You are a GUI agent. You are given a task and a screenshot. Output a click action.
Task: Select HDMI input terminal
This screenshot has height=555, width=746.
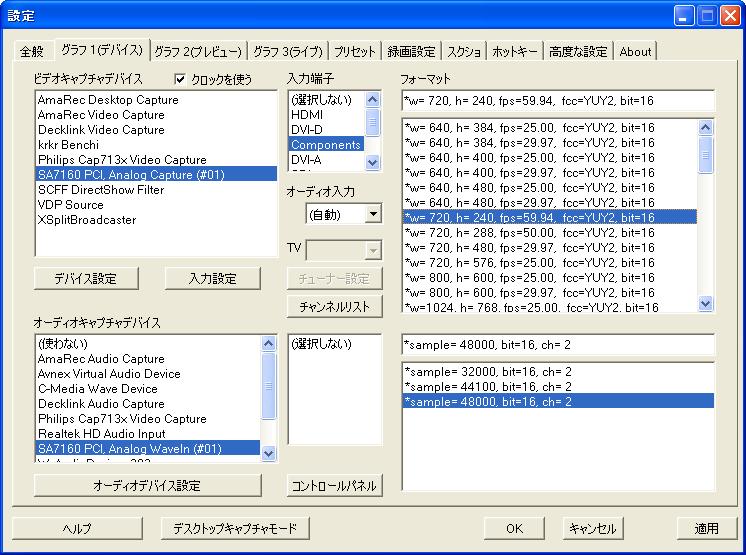(326, 115)
